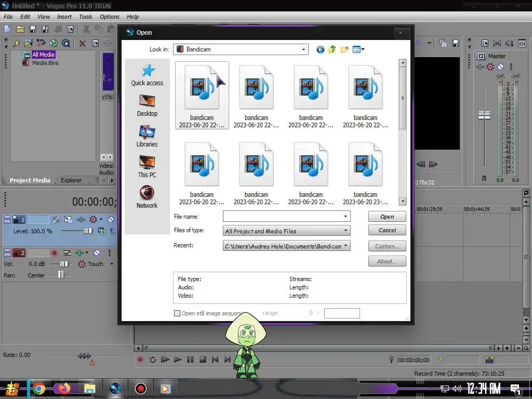
Task: Click Go to Start transport button
Action: (x=215, y=360)
